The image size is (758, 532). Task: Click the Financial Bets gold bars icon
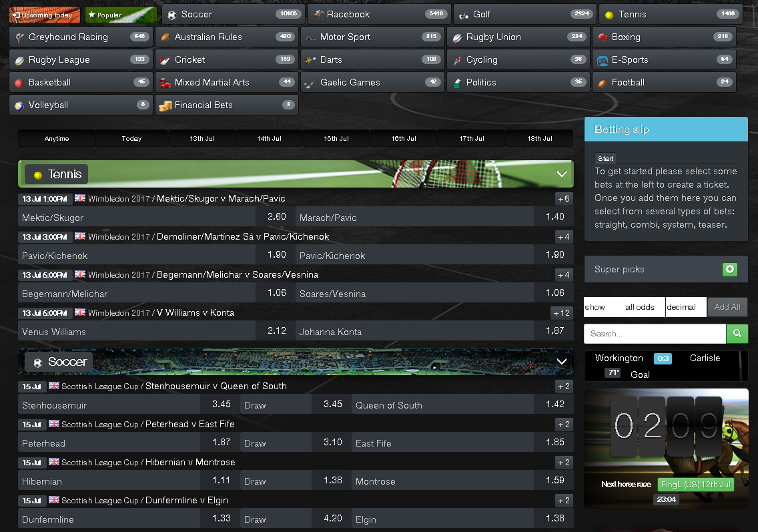point(165,105)
